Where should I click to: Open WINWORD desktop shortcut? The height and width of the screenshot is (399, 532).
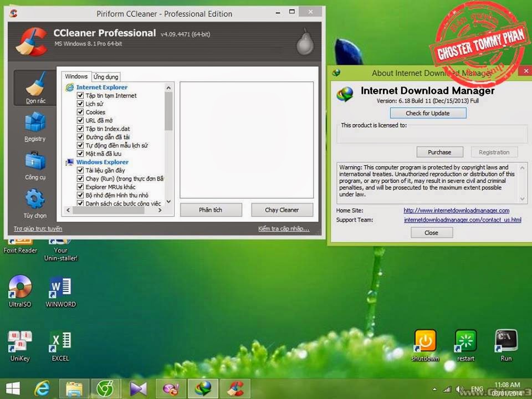[x=61, y=292]
